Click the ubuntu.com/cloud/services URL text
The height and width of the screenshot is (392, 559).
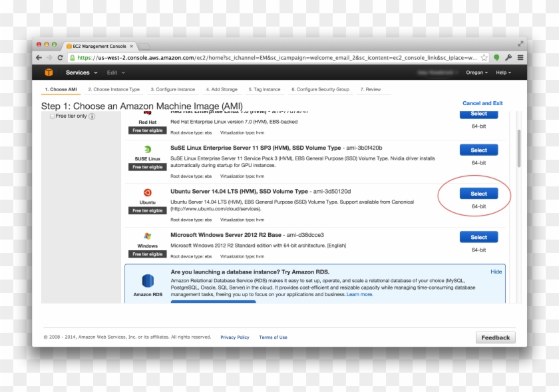pos(216,209)
